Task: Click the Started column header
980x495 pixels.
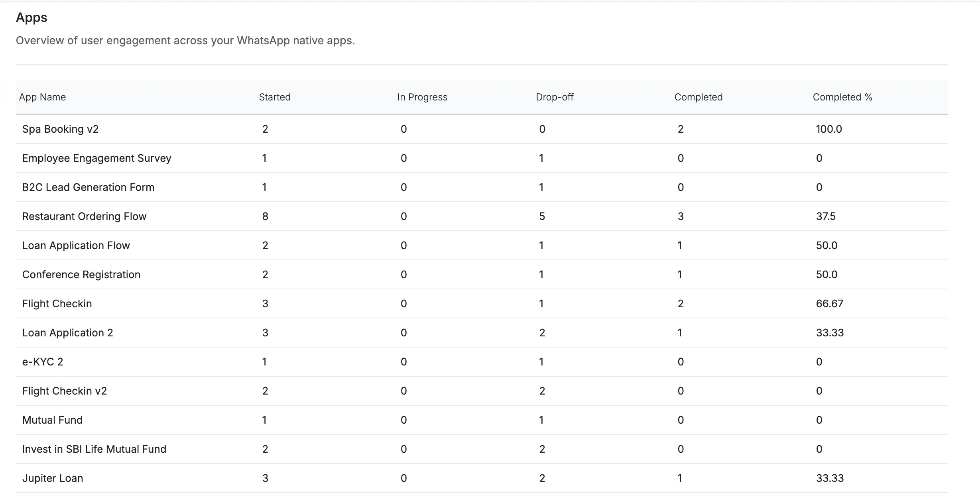Action: click(x=275, y=97)
